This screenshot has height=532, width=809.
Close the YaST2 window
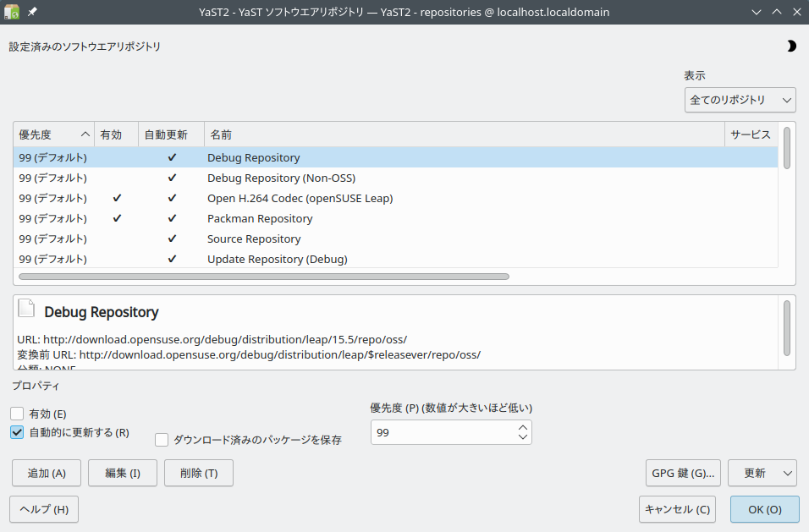coord(796,12)
